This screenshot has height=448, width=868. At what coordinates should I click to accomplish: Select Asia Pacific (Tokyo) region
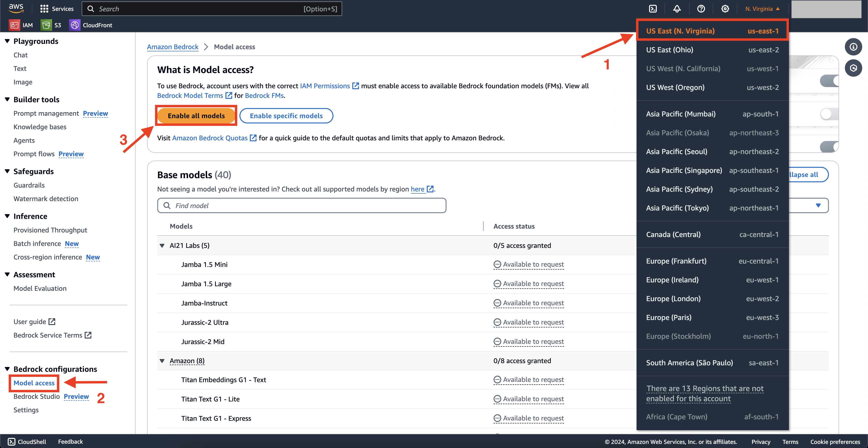tap(712, 208)
